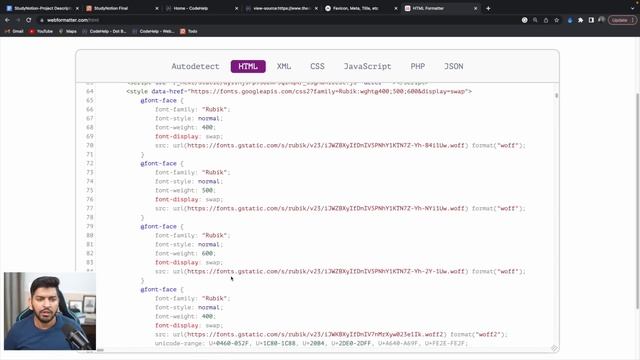Reload the webformatter page
The width and height of the screenshot is (640, 360).
point(29,20)
